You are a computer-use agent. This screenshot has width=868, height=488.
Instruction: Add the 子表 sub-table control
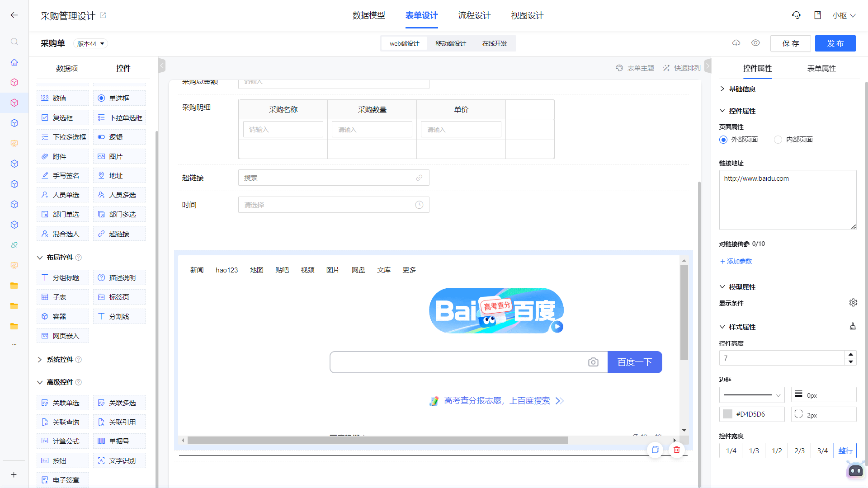click(63, 297)
